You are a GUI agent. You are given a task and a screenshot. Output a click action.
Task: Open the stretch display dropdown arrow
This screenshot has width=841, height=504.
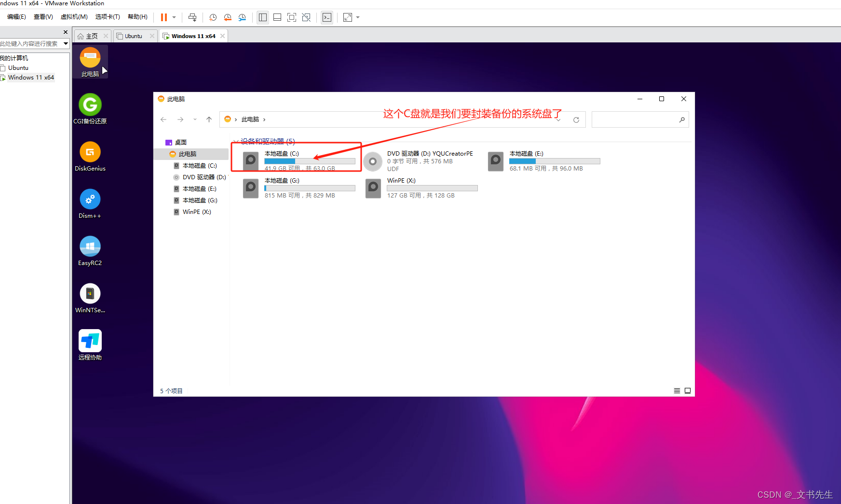click(358, 17)
